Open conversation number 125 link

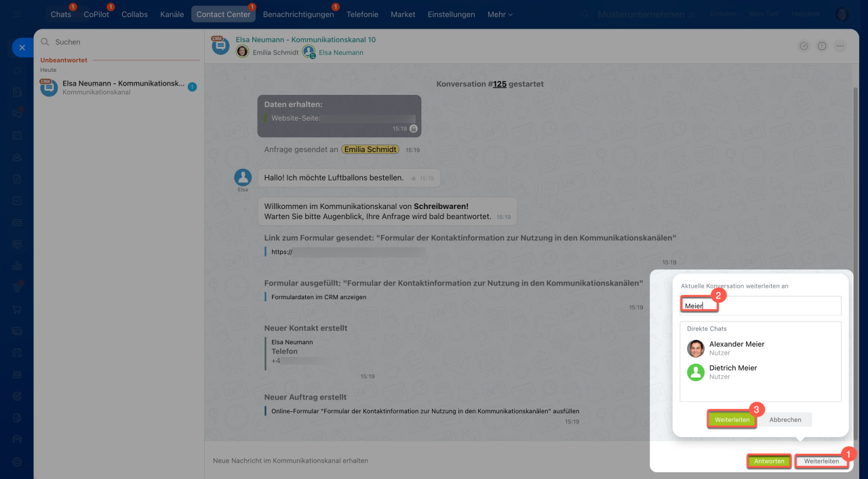click(x=499, y=84)
